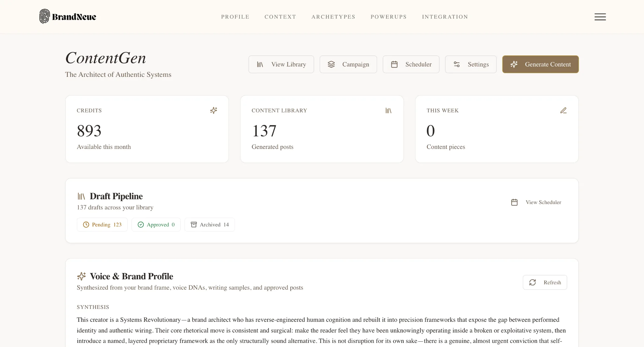
Task: Click the Generate Content label
Action: point(548,64)
